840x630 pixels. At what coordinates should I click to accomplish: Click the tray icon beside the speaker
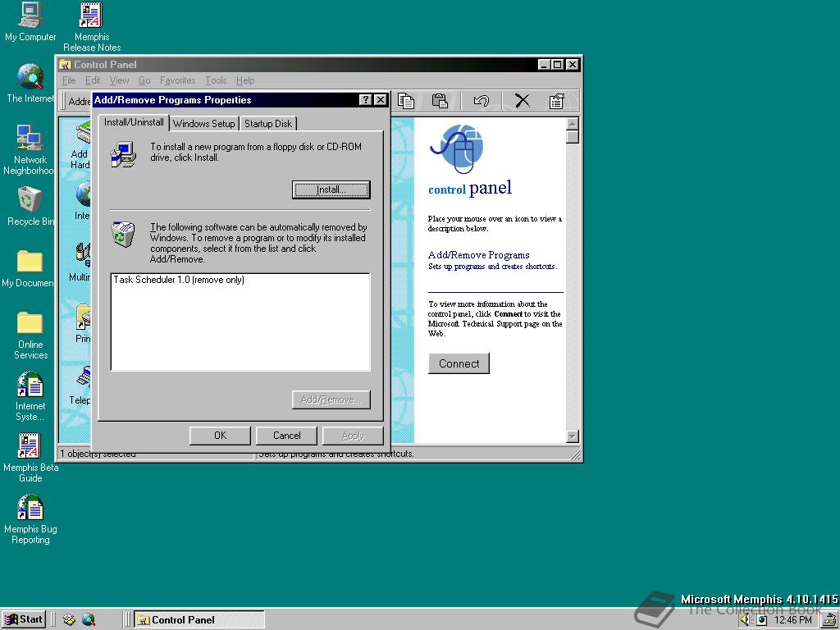click(x=761, y=620)
